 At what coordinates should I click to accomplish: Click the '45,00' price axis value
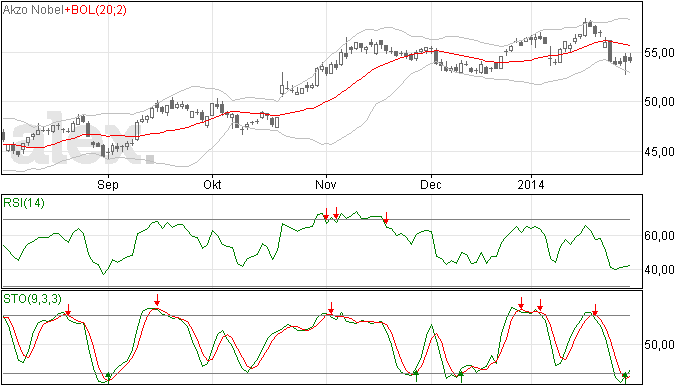pyautogui.click(x=659, y=152)
